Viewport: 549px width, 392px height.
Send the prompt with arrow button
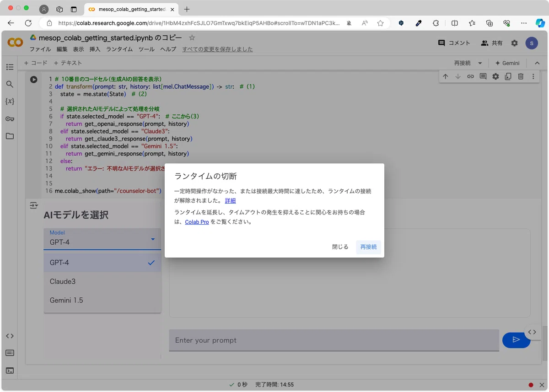tap(516, 339)
